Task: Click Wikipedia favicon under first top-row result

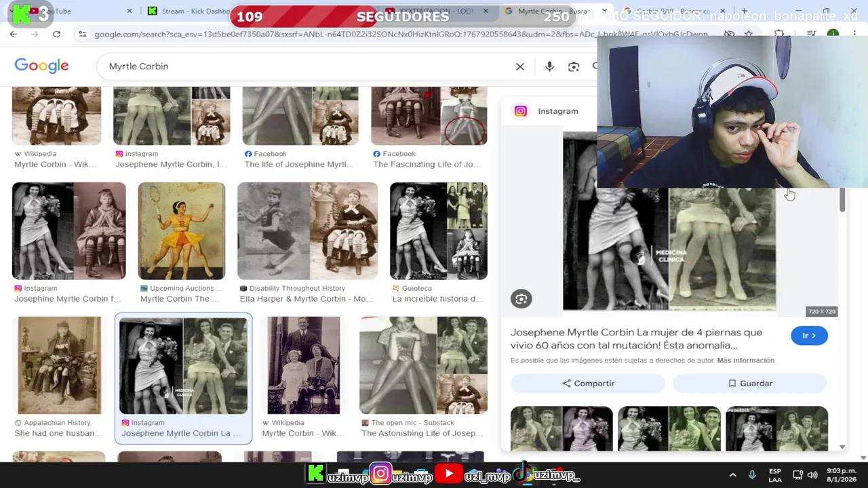Action: click(x=18, y=154)
